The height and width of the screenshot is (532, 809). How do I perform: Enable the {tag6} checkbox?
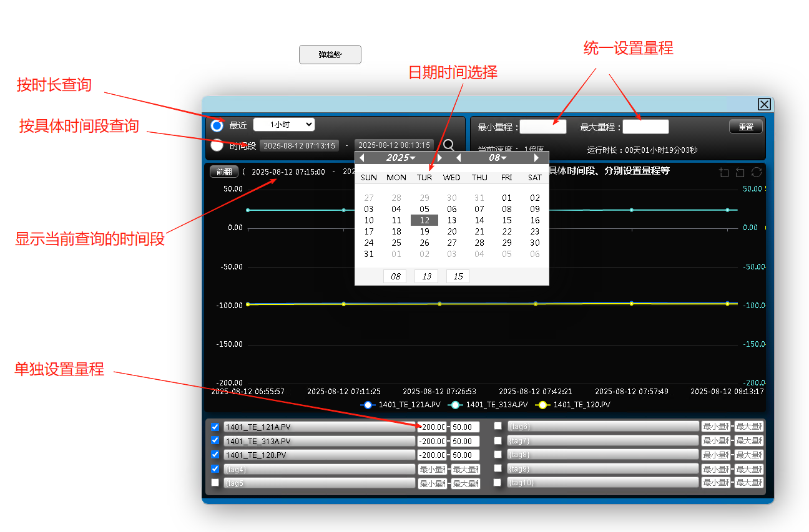(x=498, y=426)
